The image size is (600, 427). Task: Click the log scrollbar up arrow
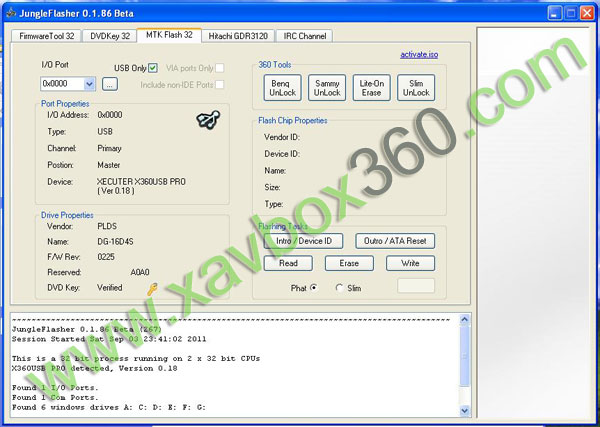(465, 319)
